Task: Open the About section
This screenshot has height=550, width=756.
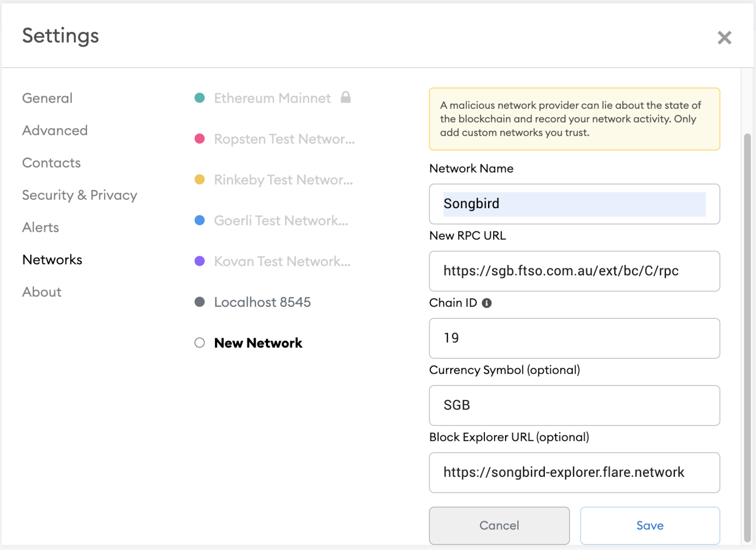Action: click(x=42, y=292)
